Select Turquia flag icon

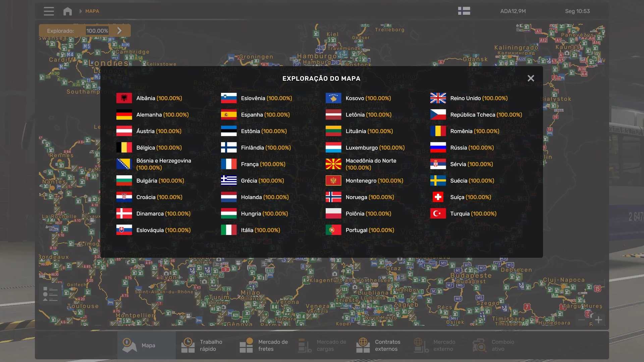[438, 214]
